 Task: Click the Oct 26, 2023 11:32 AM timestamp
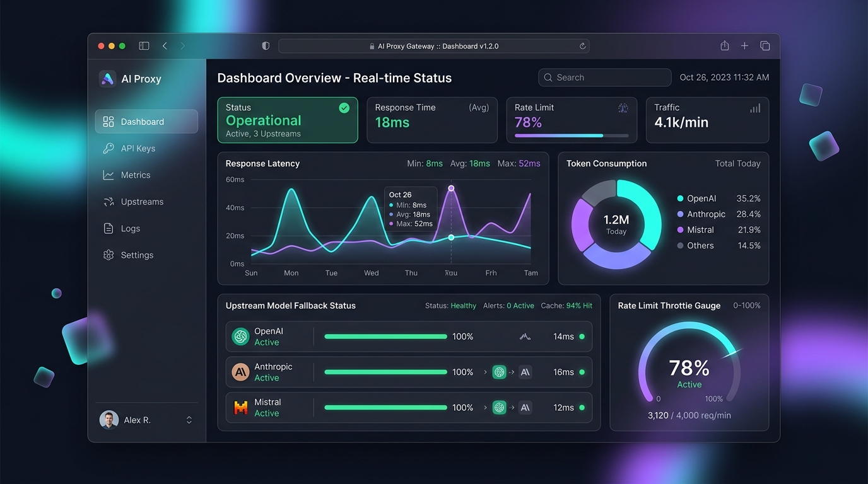724,78
